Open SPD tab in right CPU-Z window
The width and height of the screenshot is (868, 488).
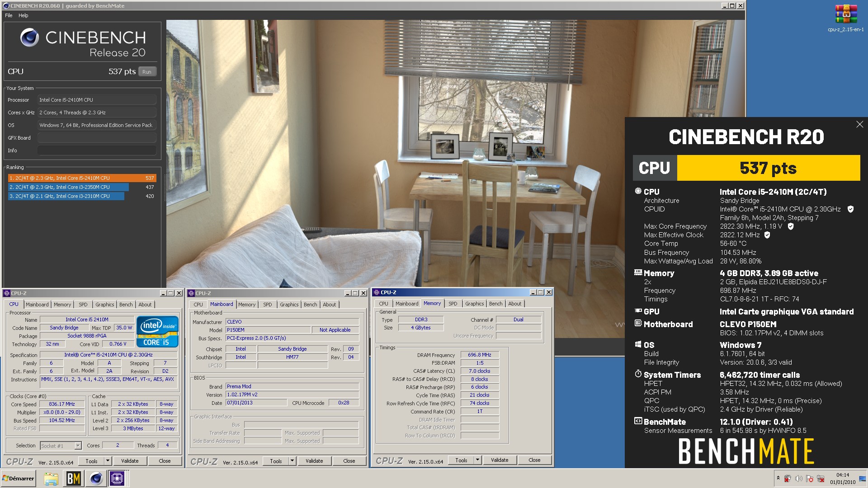click(453, 304)
